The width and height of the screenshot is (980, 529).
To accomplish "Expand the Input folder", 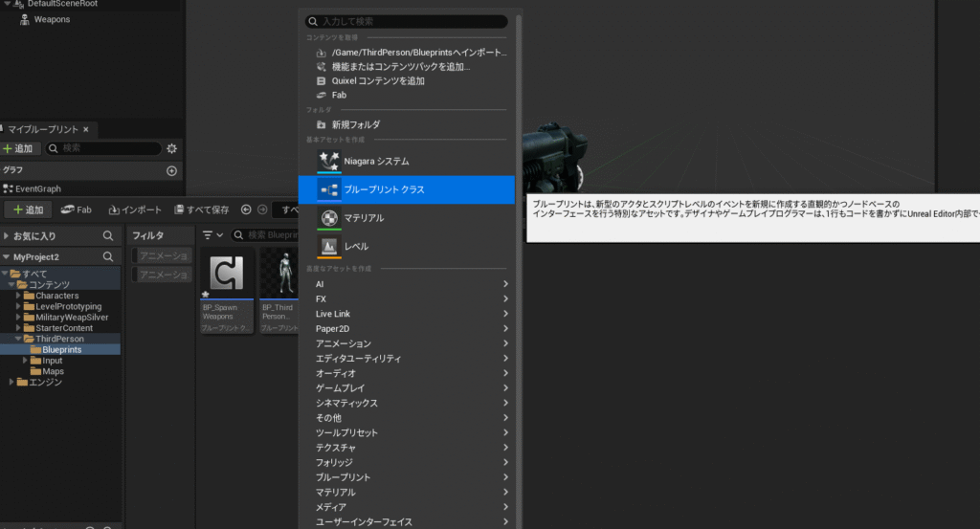I will pos(25,361).
